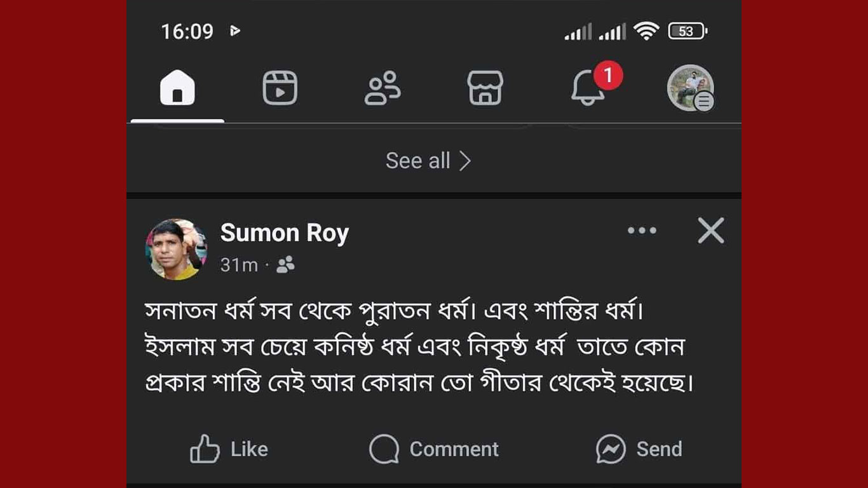Open the Friends tab icon
The width and height of the screenshot is (868, 488).
tap(383, 88)
